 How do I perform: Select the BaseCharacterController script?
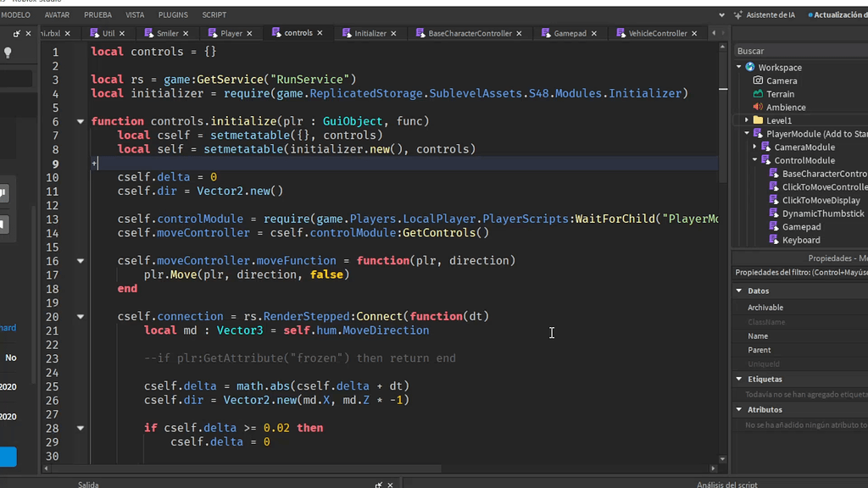pyautogui.click(x=821, y=173)
